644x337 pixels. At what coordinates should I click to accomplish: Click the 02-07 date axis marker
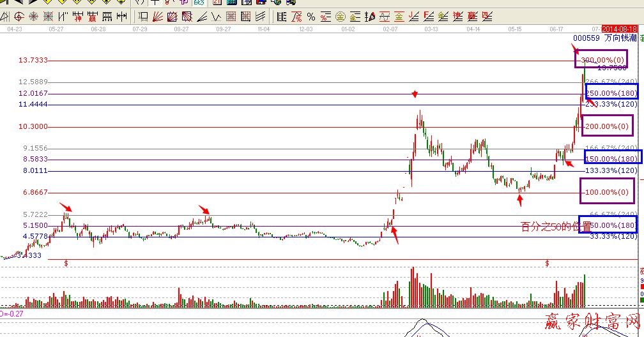click(390, 29)
